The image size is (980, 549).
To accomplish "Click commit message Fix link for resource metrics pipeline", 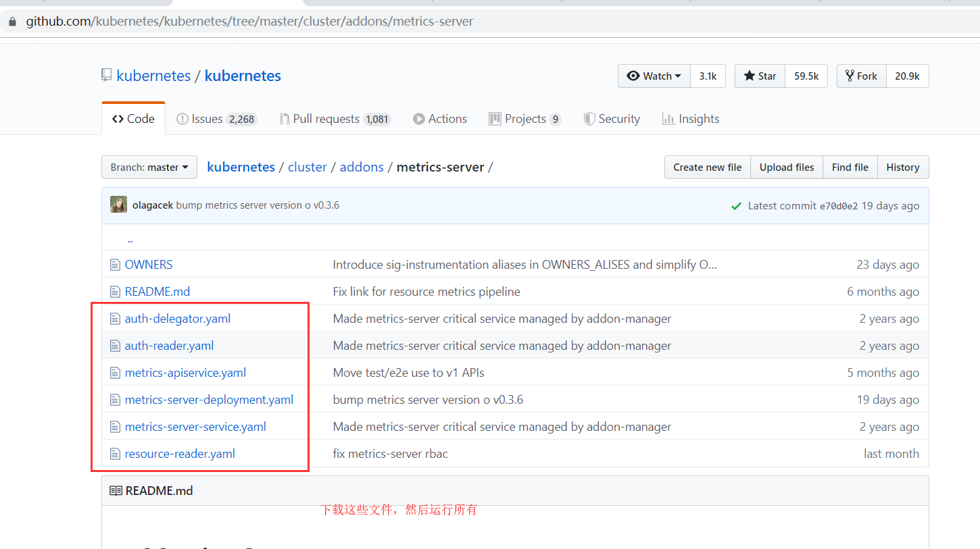I will click(426, 292).
